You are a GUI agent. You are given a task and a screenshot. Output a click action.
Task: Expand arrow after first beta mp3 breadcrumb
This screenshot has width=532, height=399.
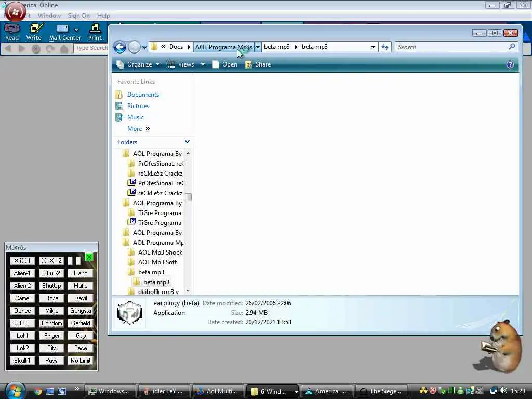coord(296,47)
